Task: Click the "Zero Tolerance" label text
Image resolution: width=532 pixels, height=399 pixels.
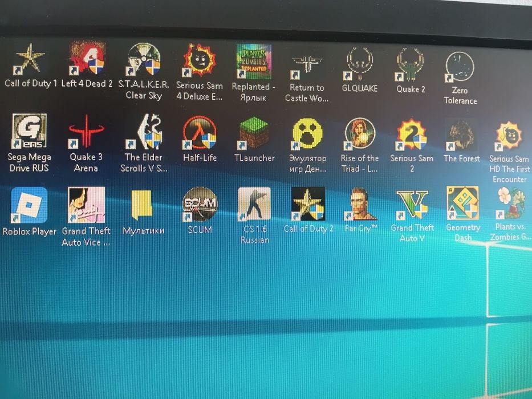Action: (x=460, y=96)
